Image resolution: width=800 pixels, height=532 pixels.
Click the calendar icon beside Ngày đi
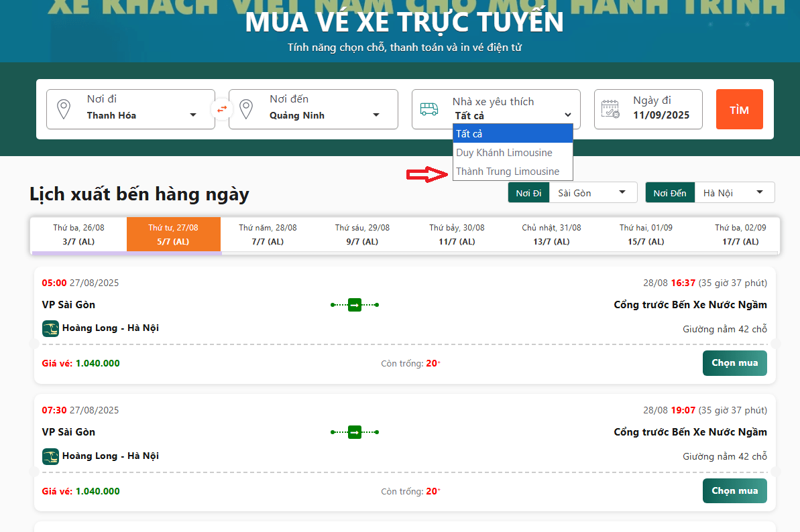610,109
